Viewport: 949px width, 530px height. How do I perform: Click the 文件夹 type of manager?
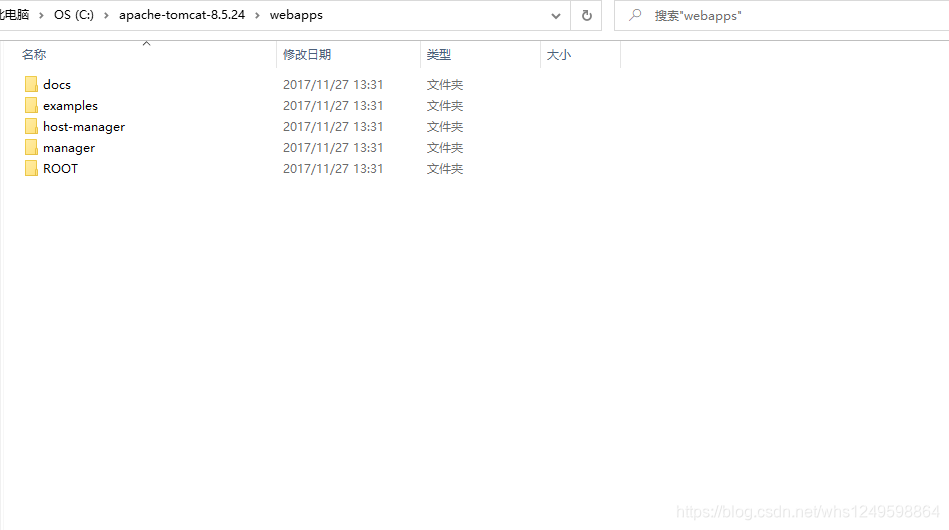pos(445,148)
